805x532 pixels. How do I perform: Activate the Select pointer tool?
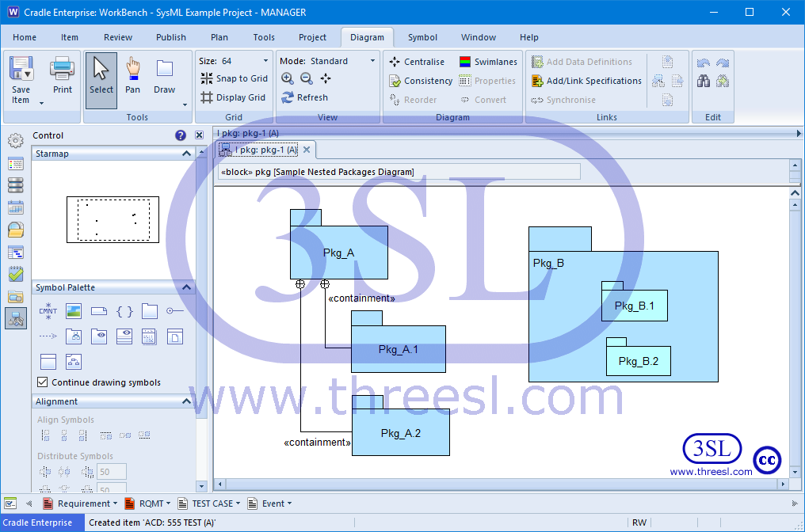click(x=101, y=80)
